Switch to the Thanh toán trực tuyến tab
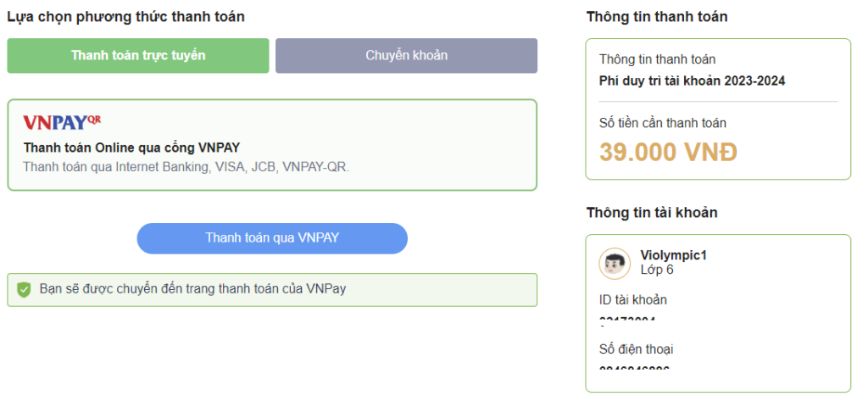 point(138,56)
